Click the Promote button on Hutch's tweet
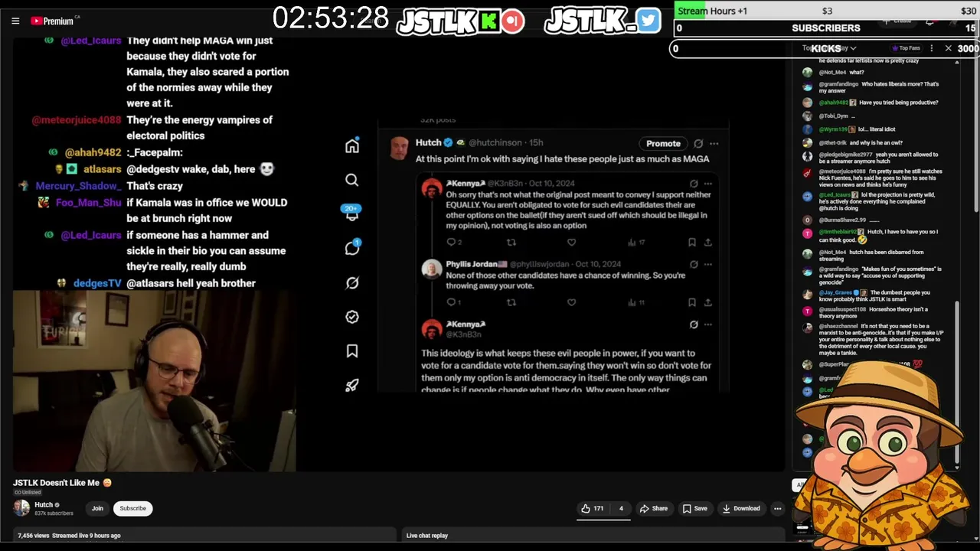The width and height of the screenshot is (980, 551). (x=663, y=143)
